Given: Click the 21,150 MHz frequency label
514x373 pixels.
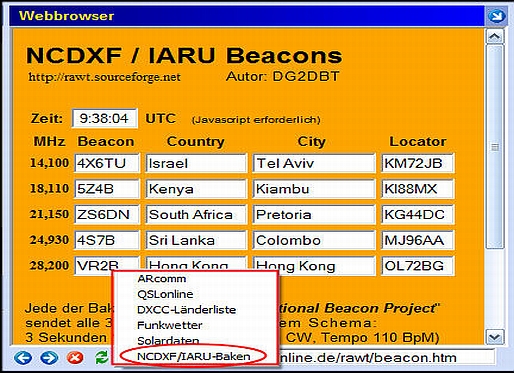Looking at the screenshot, I should [x=49, y=214].
